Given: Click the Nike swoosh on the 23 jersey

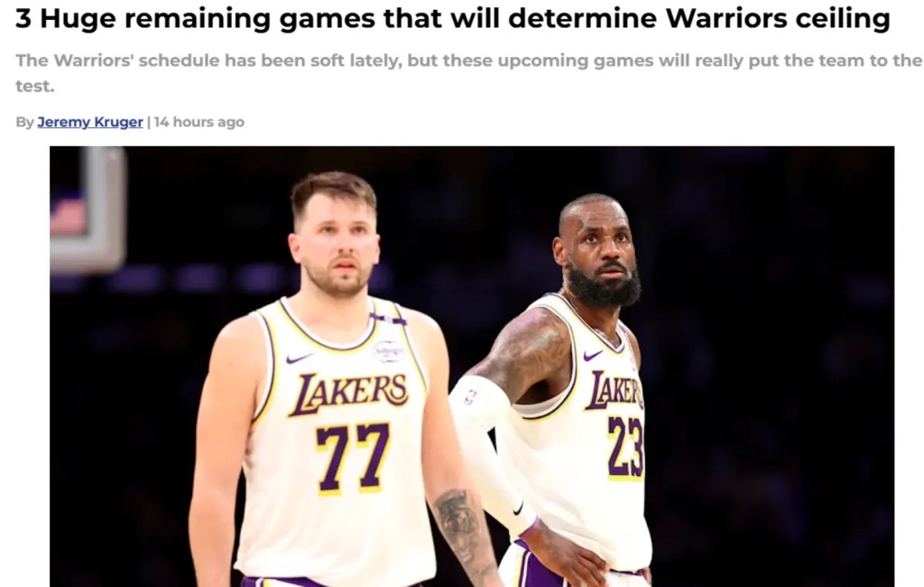Looking at the screenshot, I should pos(593,355).
